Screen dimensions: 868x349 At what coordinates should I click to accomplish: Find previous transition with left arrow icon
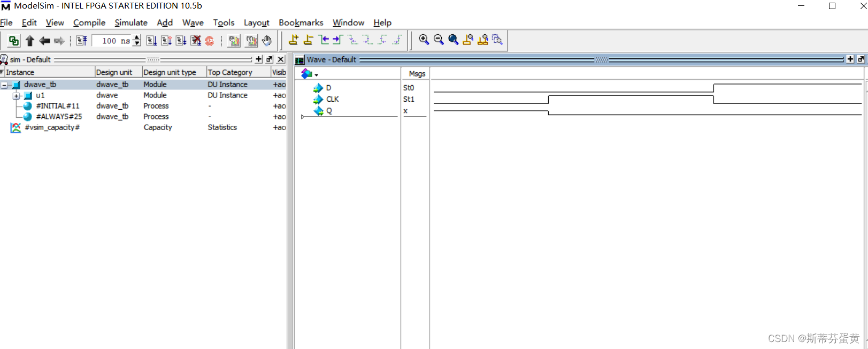pyautogui.click(x=324, y=40)
